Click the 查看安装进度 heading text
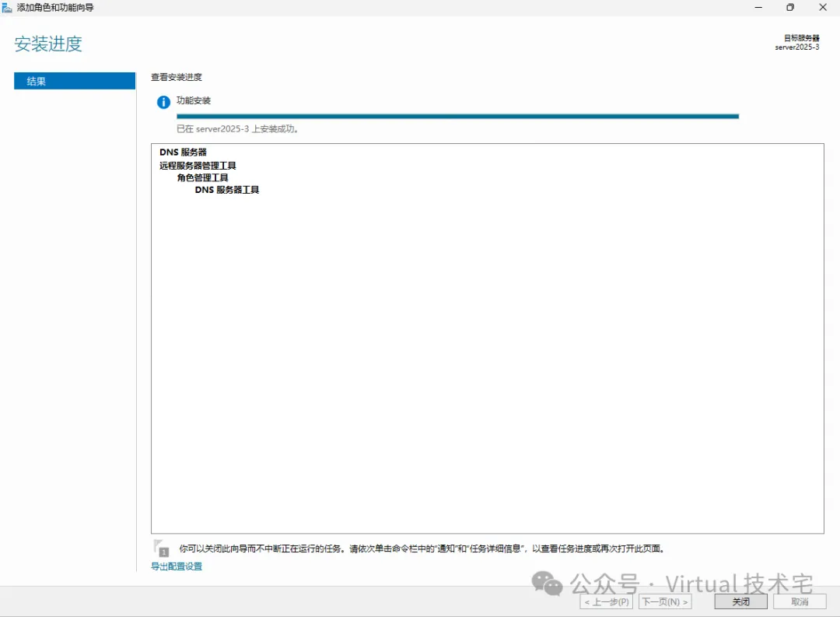This screenshot has height=617, width=840. coord(177,77)
